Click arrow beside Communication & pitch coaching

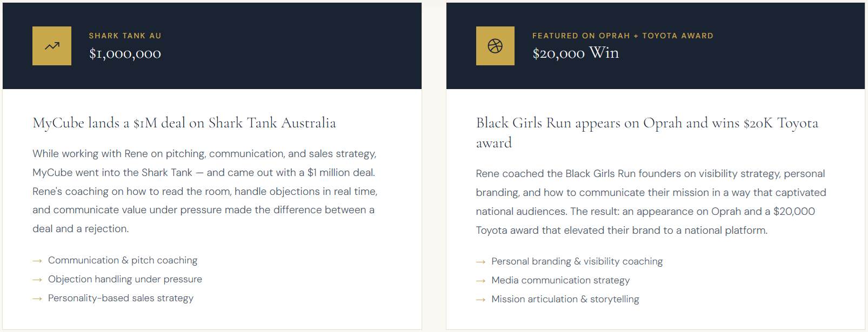pos(37,261)
